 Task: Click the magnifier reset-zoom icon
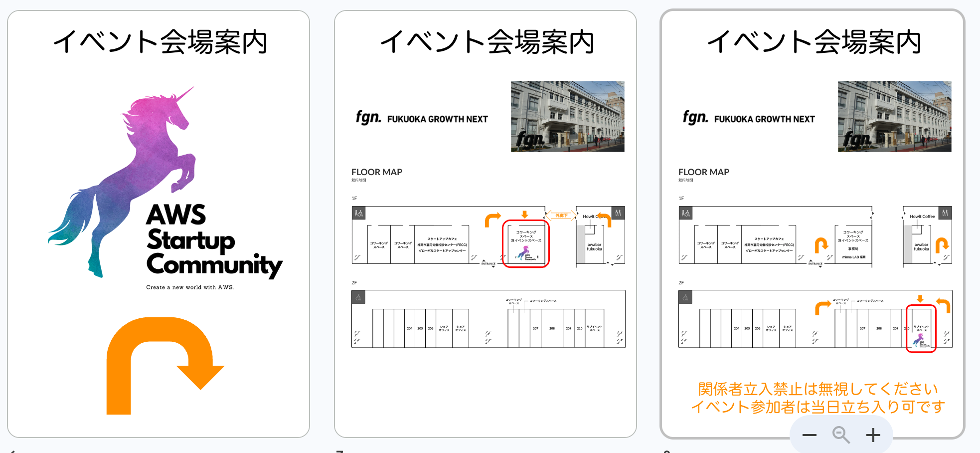pyautogui.click(x=841, y=435)
